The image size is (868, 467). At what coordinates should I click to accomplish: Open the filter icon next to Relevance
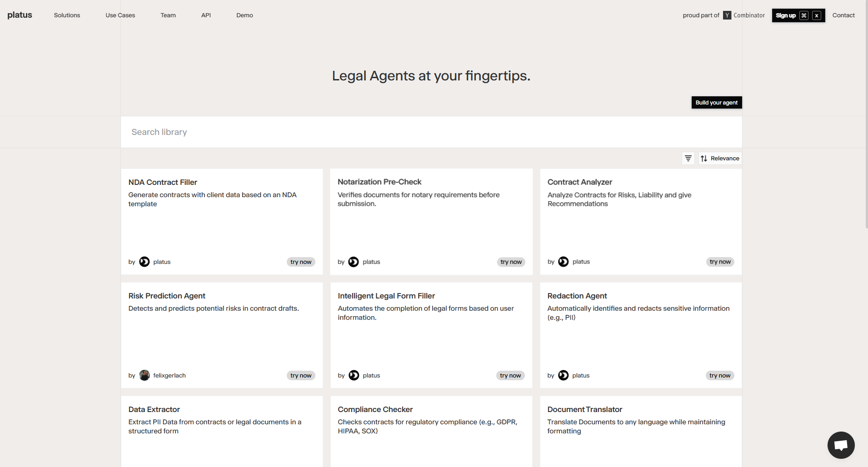click(688, 158)
